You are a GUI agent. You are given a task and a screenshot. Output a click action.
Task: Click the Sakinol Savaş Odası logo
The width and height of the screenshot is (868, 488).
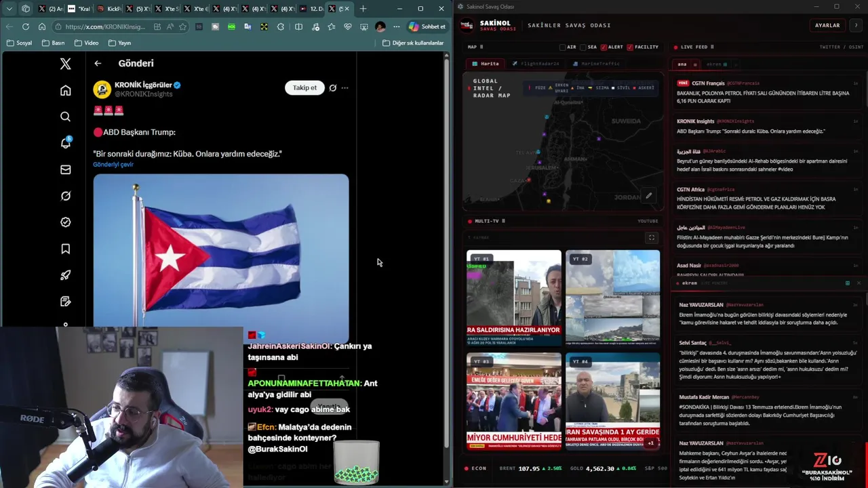point(467,25)
